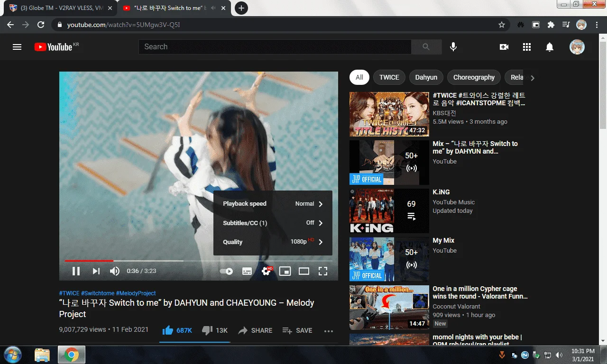Open Chrome media controls icon
Screen dimensions: 607x364
[566, 25]
